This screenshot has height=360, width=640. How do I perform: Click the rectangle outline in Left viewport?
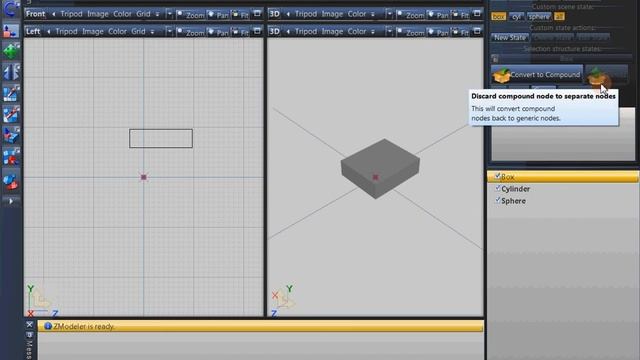click(x=161, y=138)
